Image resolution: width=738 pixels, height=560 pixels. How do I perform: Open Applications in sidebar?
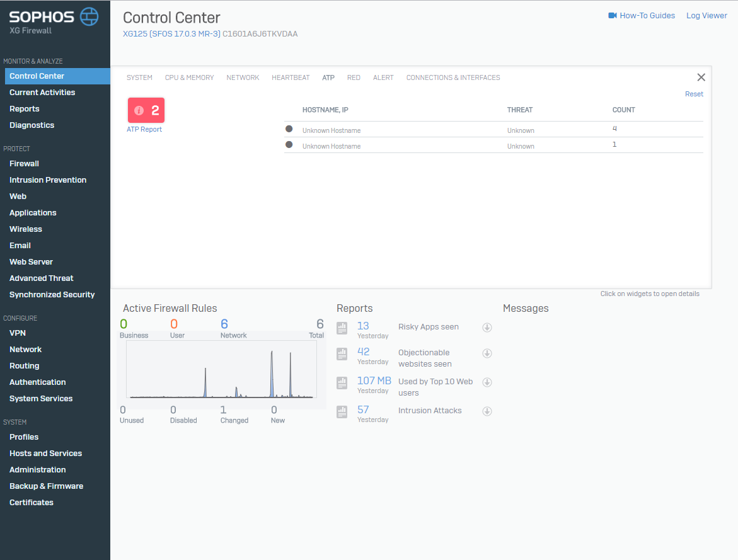click(x=33, y=213)
